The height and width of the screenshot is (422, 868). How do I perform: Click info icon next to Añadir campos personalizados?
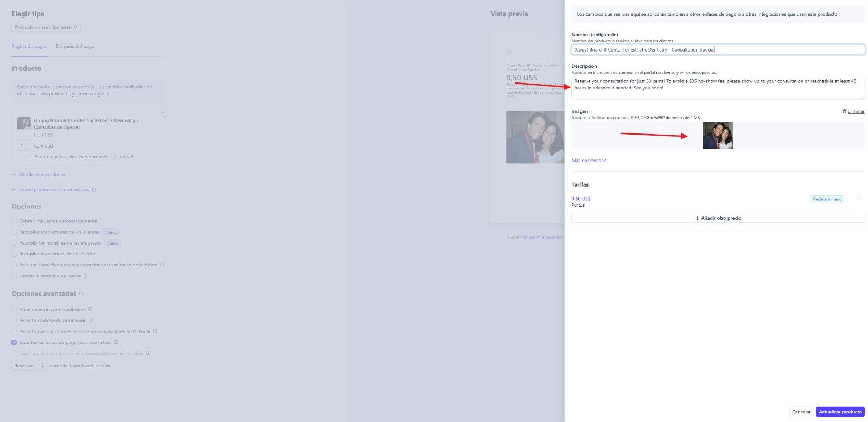pyautogui.click(x=90, y=309)
